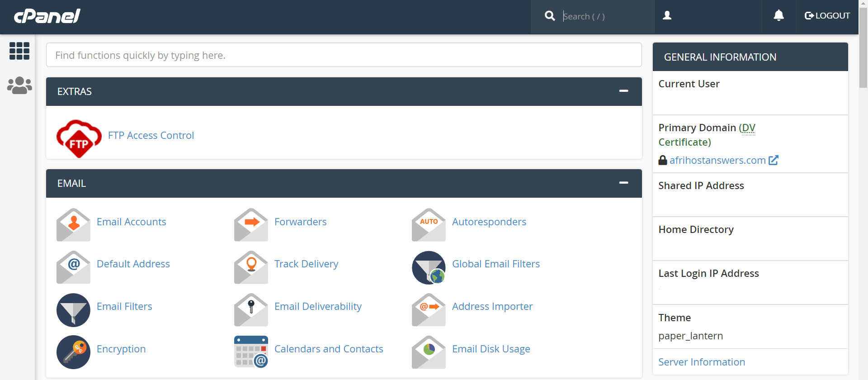Click the Encryption key icon
The image size is (868, 380).
pos(73,352)
